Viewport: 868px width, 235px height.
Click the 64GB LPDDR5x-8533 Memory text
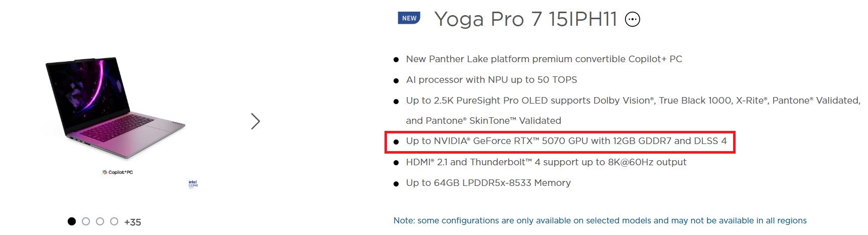coord(488,183)
